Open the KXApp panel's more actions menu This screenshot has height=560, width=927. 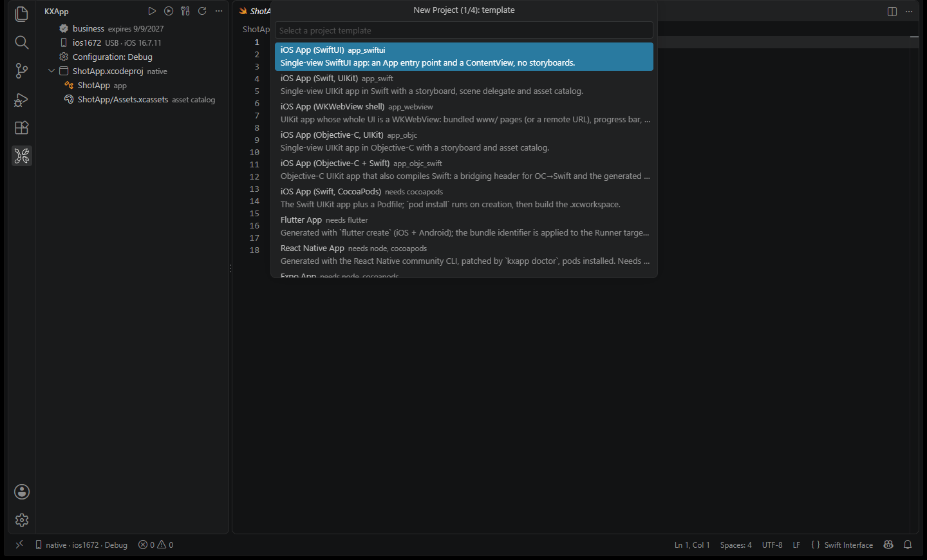[219, 11]
